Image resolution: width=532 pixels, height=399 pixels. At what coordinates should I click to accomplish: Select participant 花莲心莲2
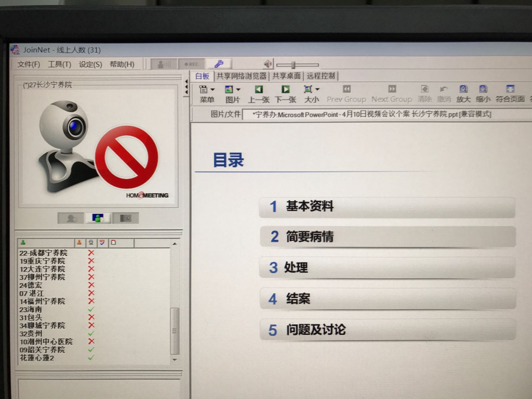click(x=37, y=358)
